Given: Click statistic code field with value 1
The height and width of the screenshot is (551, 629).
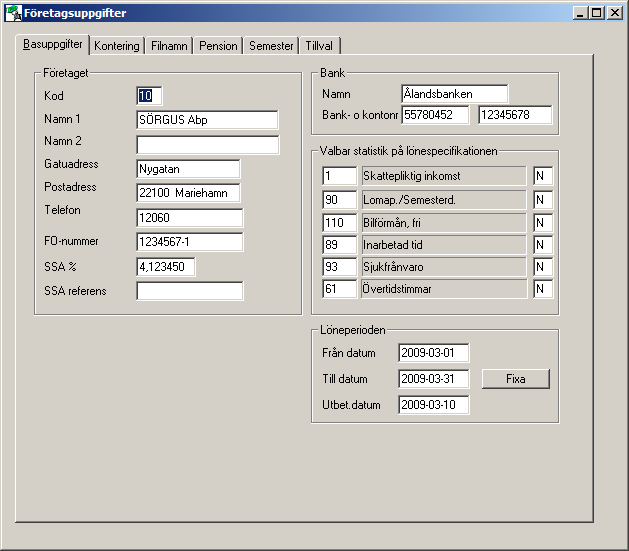Looking at the screenshot, I should coord(339,176).
